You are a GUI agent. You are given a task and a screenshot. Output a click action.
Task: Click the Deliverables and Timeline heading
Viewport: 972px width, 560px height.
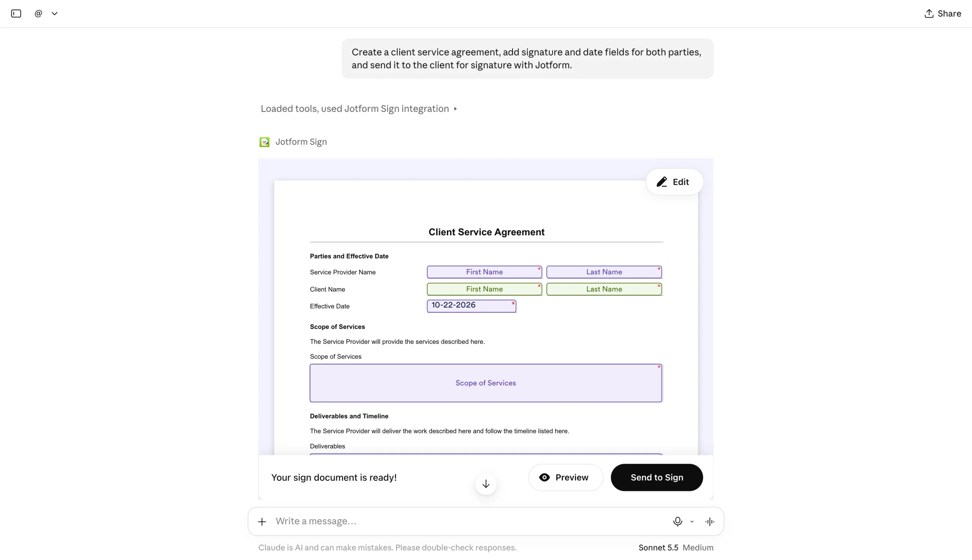349,416
